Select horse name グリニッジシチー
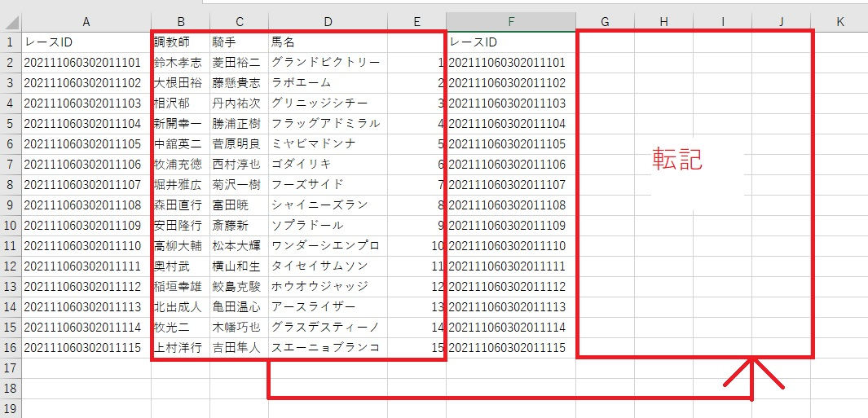Image resolution: width=868 pixels, height=418 pixels. 328,103
